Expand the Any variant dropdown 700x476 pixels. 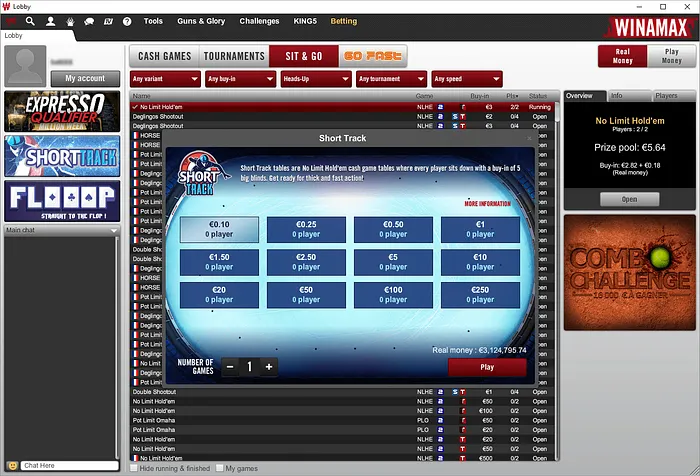[165, 79]
